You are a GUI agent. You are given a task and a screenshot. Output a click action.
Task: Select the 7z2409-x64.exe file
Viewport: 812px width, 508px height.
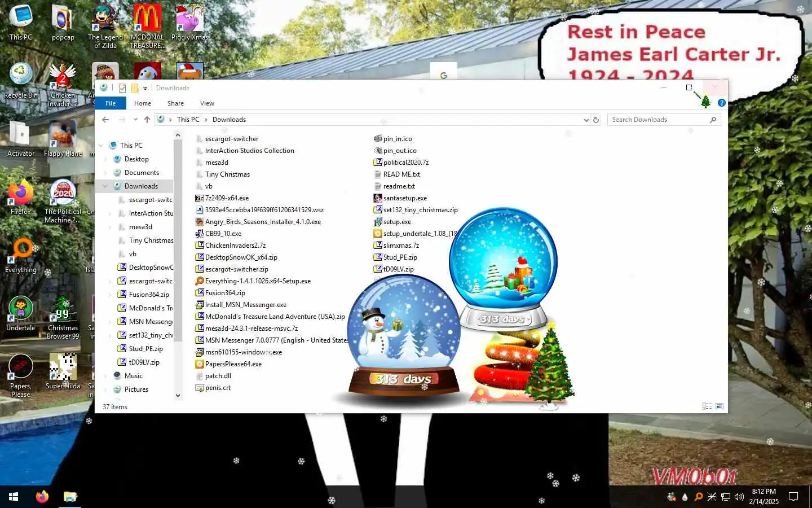[x=222, y=198]
